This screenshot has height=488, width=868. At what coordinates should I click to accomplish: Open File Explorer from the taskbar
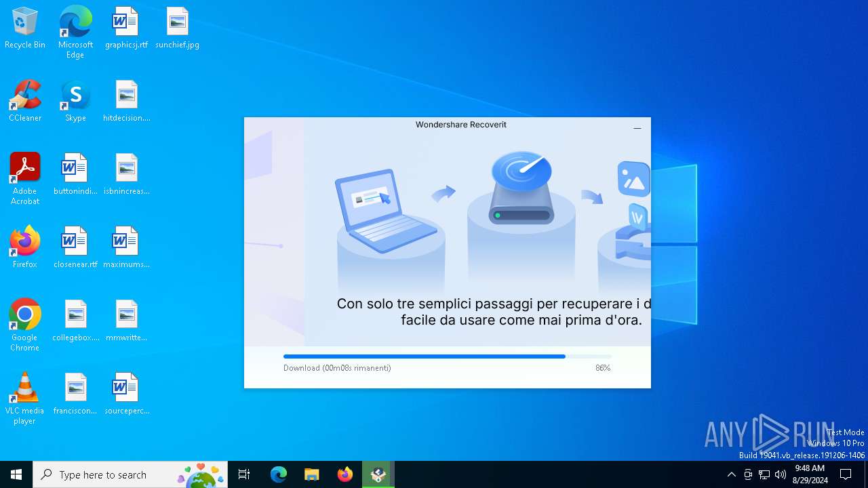[312, 474]
